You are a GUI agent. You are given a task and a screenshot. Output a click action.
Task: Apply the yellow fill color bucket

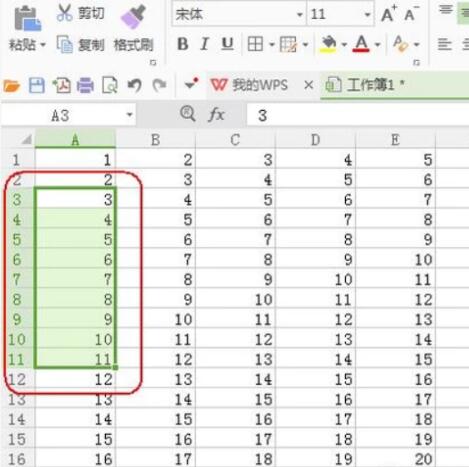pyautogui.click(x=328, y=44)
